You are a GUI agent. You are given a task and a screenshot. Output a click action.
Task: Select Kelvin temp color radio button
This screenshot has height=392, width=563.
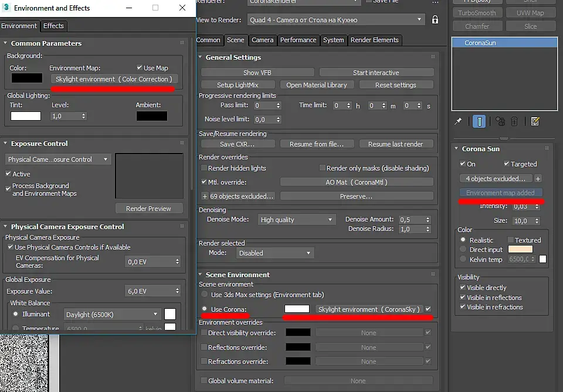click(463, 259)
